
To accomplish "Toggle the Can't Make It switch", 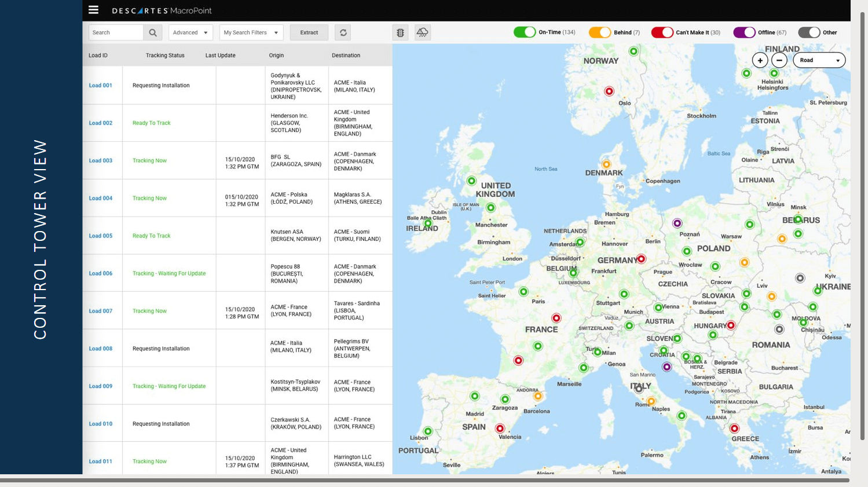I will point(662,32).
